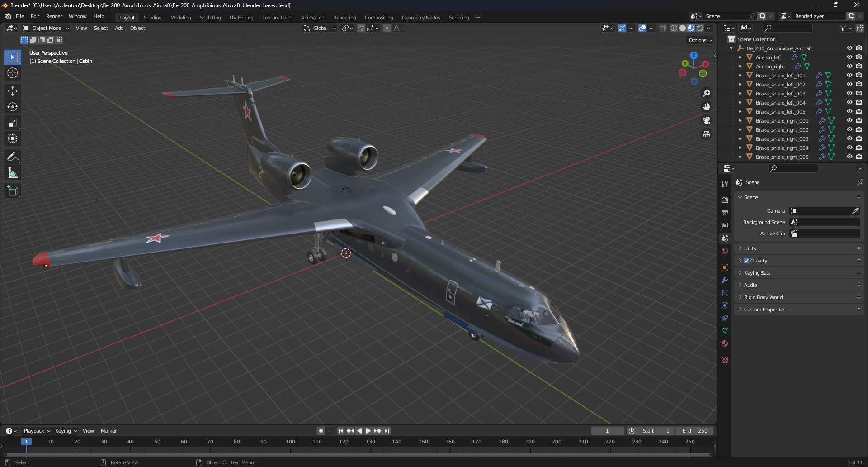Open the Render menu
The image size is (868, 467).
pos(54,16)
